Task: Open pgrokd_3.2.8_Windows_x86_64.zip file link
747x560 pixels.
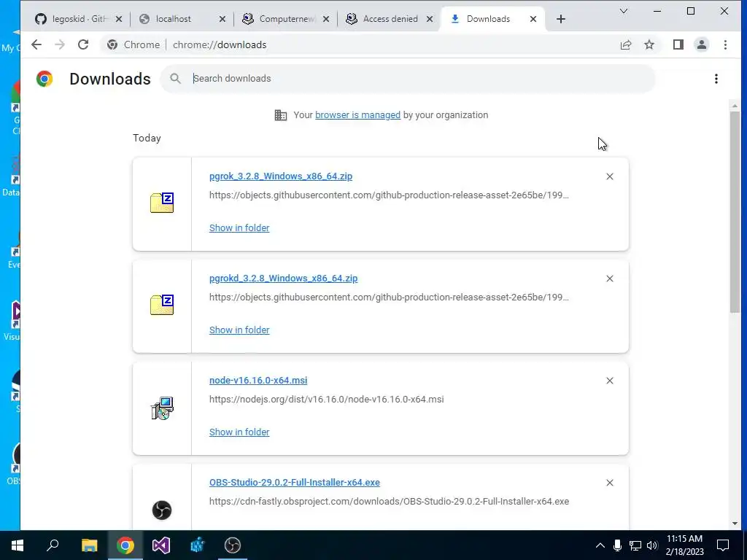Action: point(284,279)
